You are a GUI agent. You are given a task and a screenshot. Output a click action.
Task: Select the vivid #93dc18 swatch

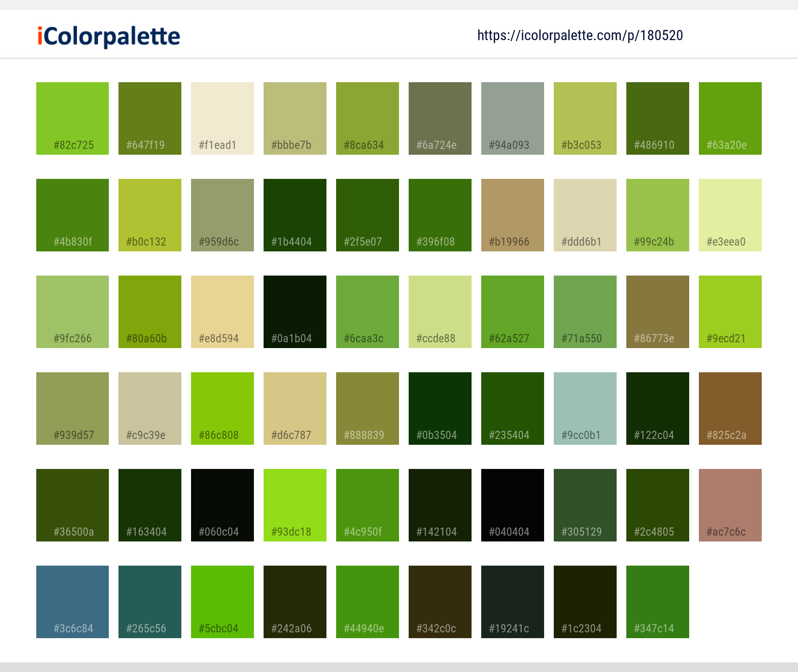295,505
